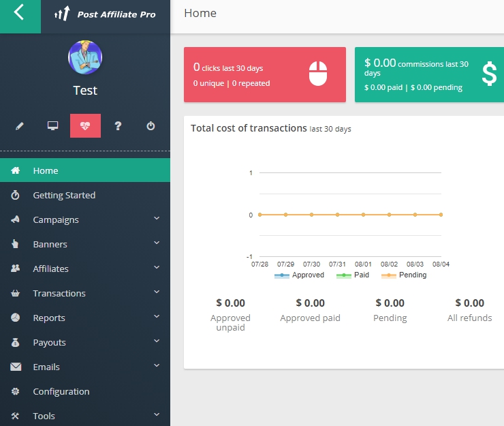The height and width of the screenshot is (426, 504).
Task: Click the monitor screen icon
Action: pos(52,126)
